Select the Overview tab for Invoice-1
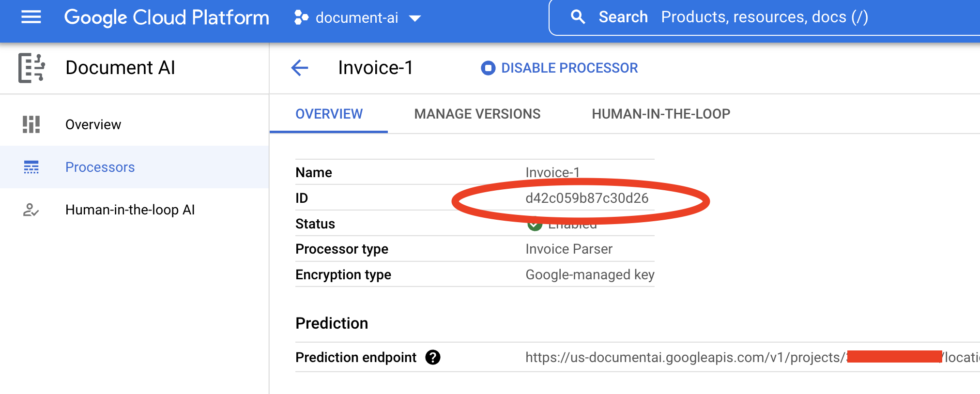 click(329, 114)
